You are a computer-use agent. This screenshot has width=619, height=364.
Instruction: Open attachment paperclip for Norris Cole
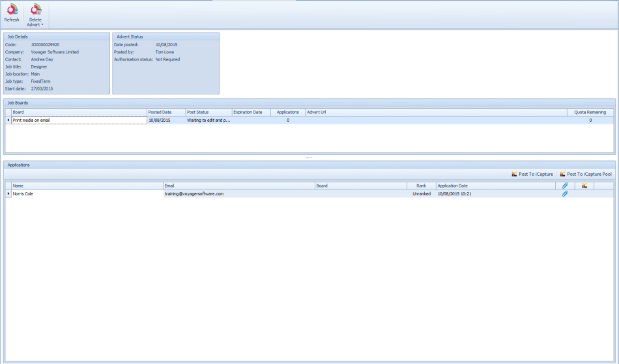(x=565, y=194)
